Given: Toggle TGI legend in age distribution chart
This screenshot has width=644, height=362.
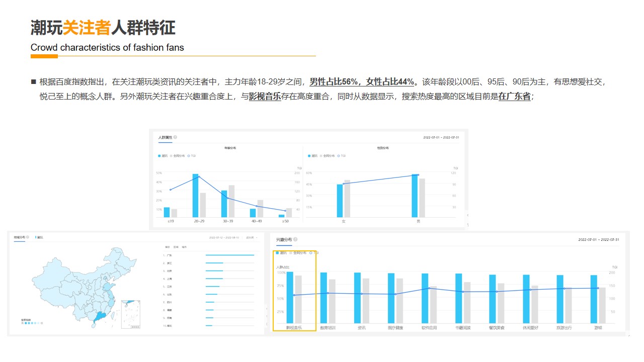Looking at the screenshot, I should point(191,156).
